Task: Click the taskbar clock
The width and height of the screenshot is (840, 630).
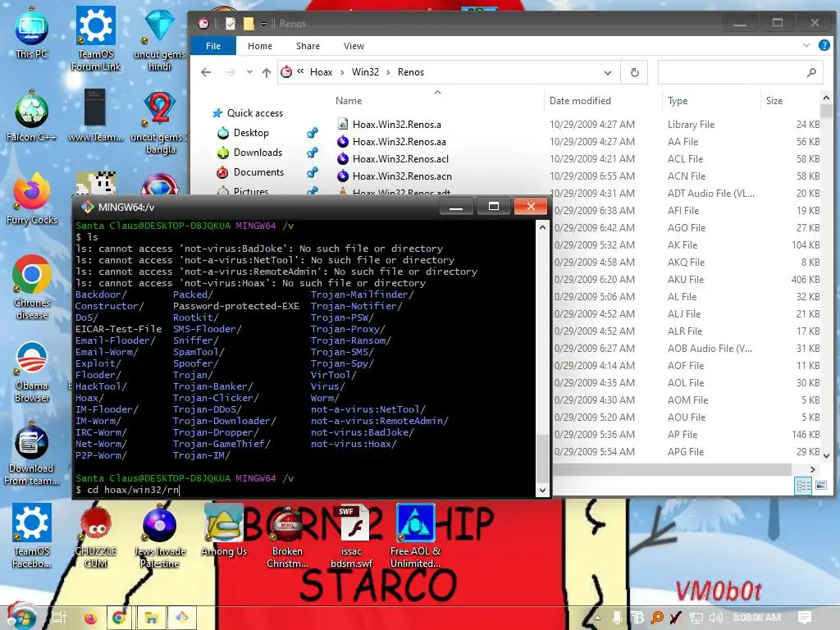Action: (x=756, y=618)
